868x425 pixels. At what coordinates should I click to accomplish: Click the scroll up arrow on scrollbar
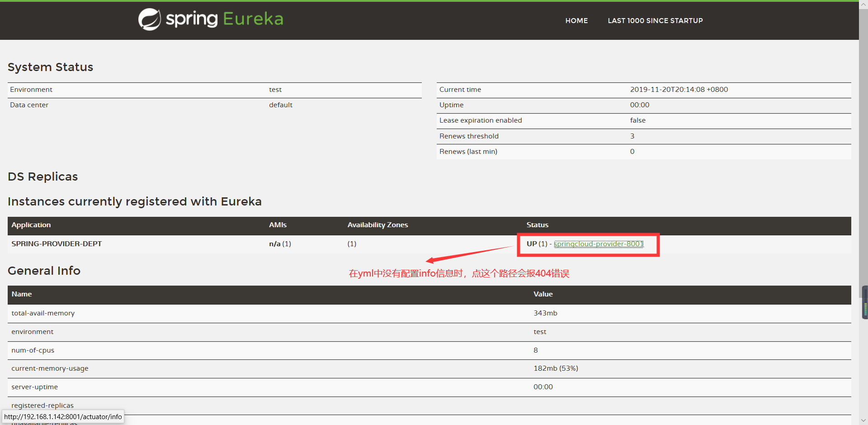click(863, 4)
